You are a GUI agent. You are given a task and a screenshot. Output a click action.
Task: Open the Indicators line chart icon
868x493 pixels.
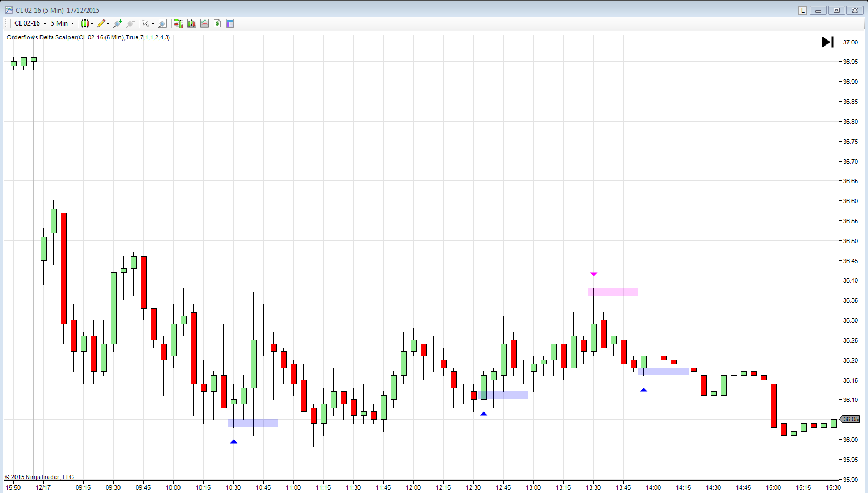[x=204, y=23]
